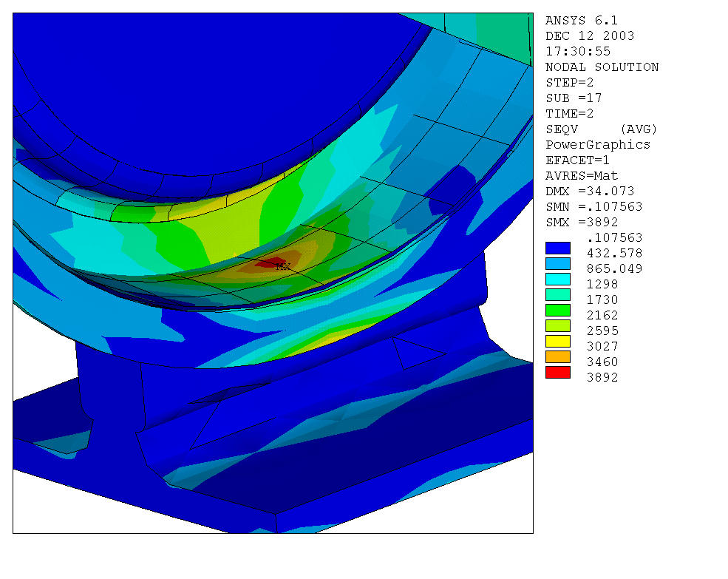Screen dimensions: 728x579
Task: Click the legend value '865.049'
Action: [614, 268]
